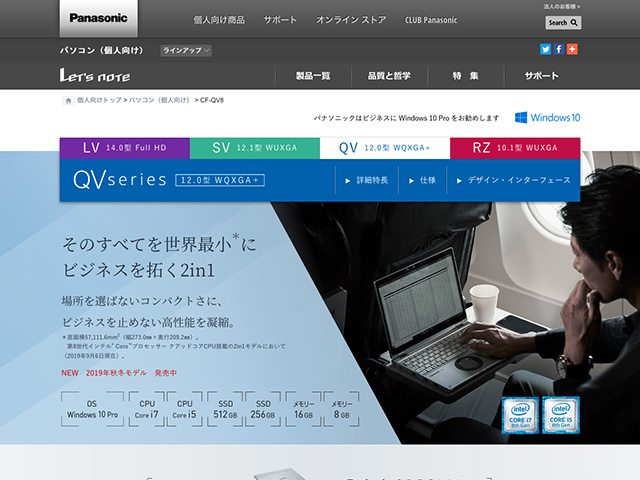Open 個人向け商品 menu
Screen dimensions: 640x480
coord(219,20)
